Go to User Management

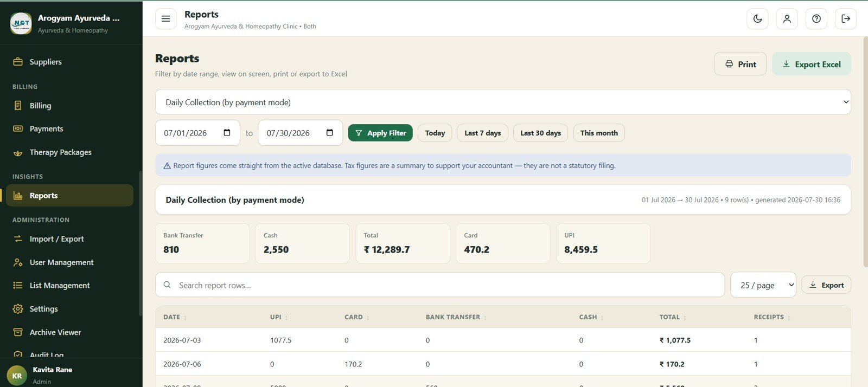point(69,262)
